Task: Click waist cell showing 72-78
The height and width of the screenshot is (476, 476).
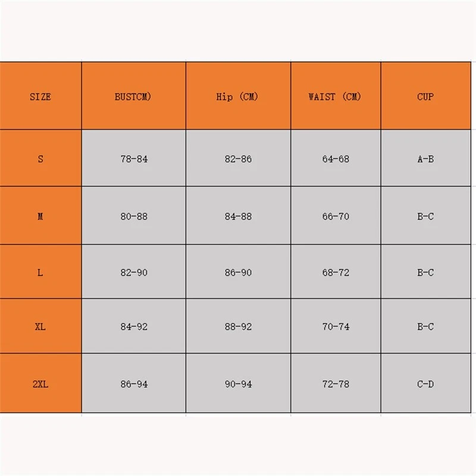Action: pos(336,384)
